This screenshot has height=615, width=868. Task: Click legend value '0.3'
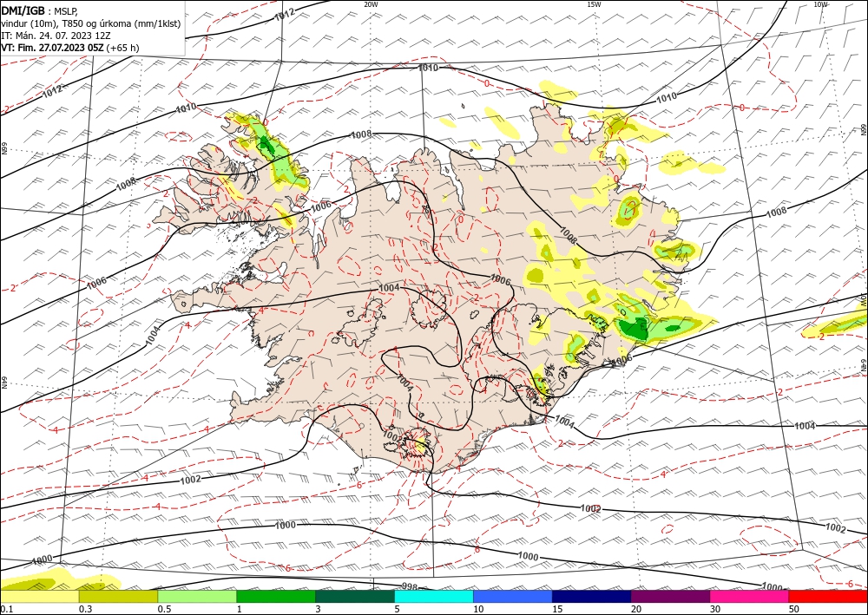[x=85, y=609]
